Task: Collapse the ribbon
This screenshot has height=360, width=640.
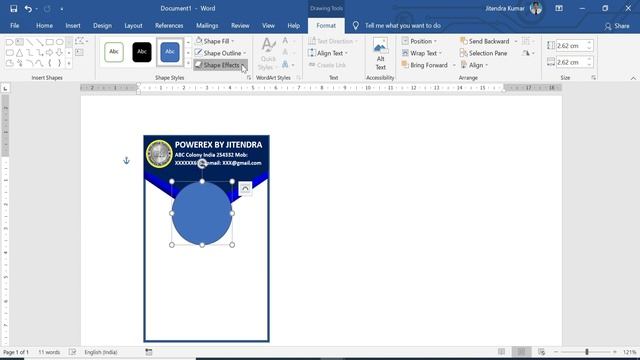Action: point(633,78)
